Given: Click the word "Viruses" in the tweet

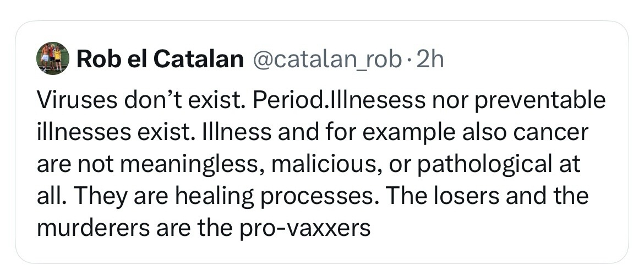Looking at the screenshot, I should tap(72, 100).
